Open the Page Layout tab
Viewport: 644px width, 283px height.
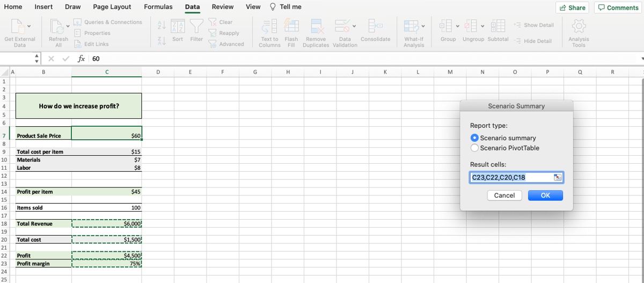tap(112, 7)
